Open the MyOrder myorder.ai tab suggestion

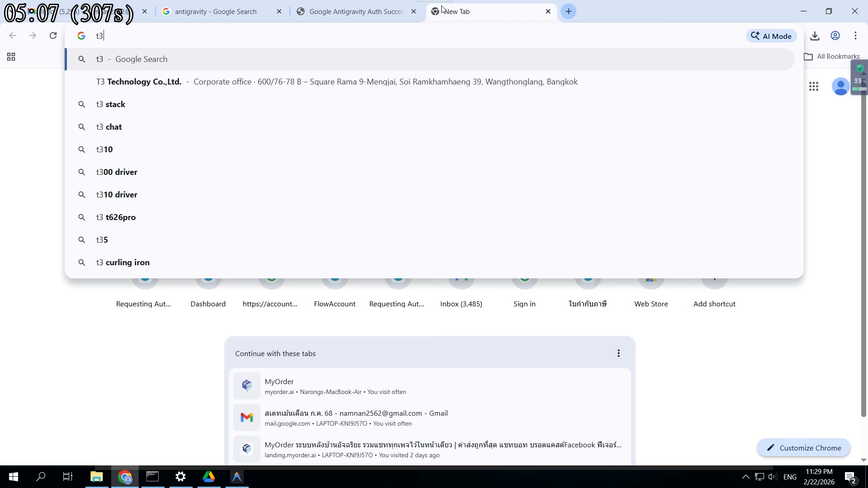(335, 386)
